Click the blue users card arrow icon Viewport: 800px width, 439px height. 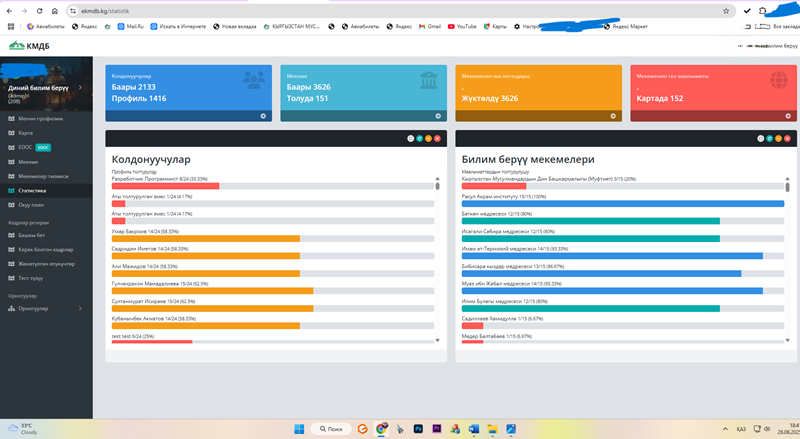tap(263, 116)
